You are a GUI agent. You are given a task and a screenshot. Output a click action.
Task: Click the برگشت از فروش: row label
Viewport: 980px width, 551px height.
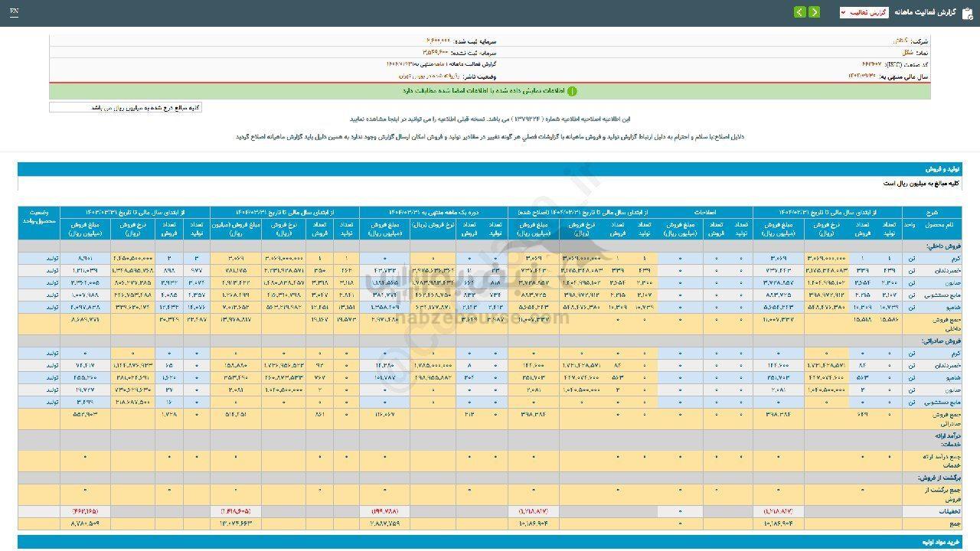pyautogui.click(x=940, y=478)
